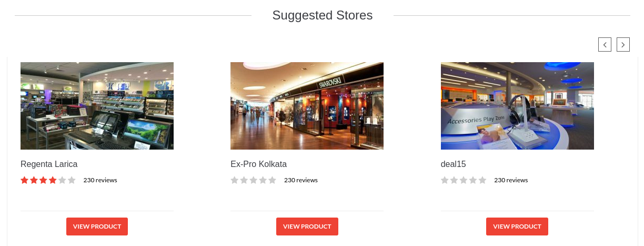The width and height of the screenshot is (644, 246).
Task: Go to next suggested stores slide
Action: (x=623, y=45)
